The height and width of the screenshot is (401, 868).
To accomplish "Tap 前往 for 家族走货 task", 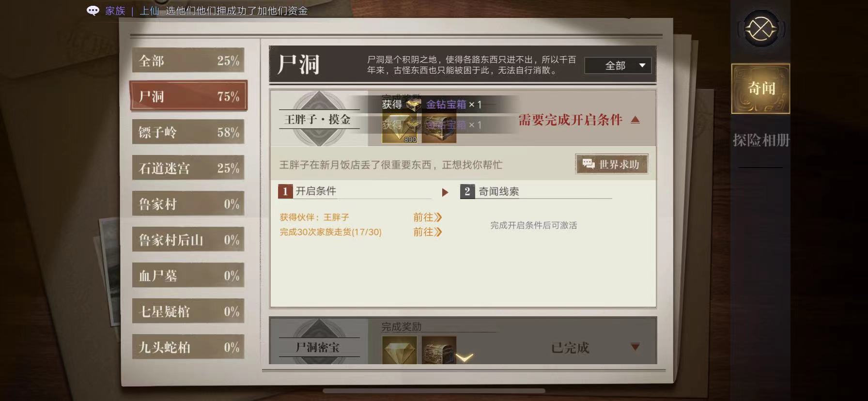I will [x=427, y=232].
